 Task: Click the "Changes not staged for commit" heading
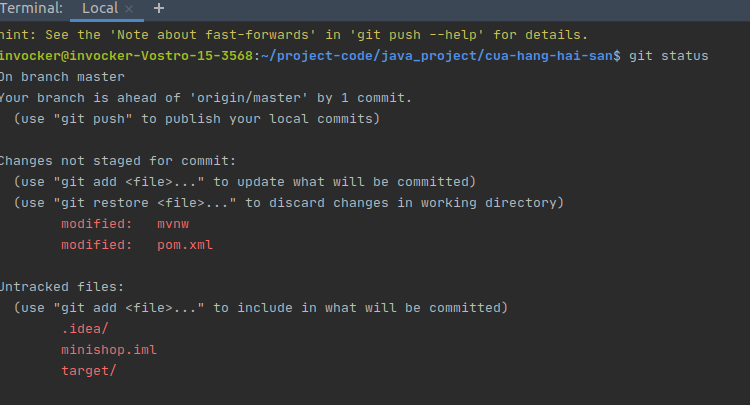[x=117, y=161]
